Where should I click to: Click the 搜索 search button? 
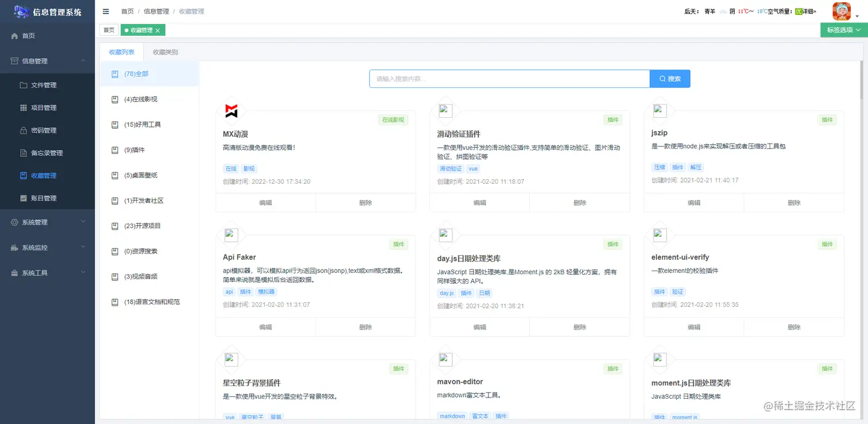tap(670, 79)
